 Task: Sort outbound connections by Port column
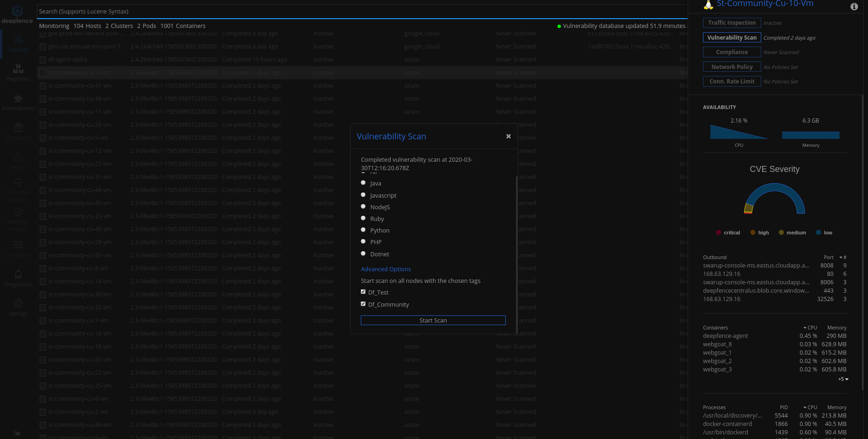click(x=828, y=257)
